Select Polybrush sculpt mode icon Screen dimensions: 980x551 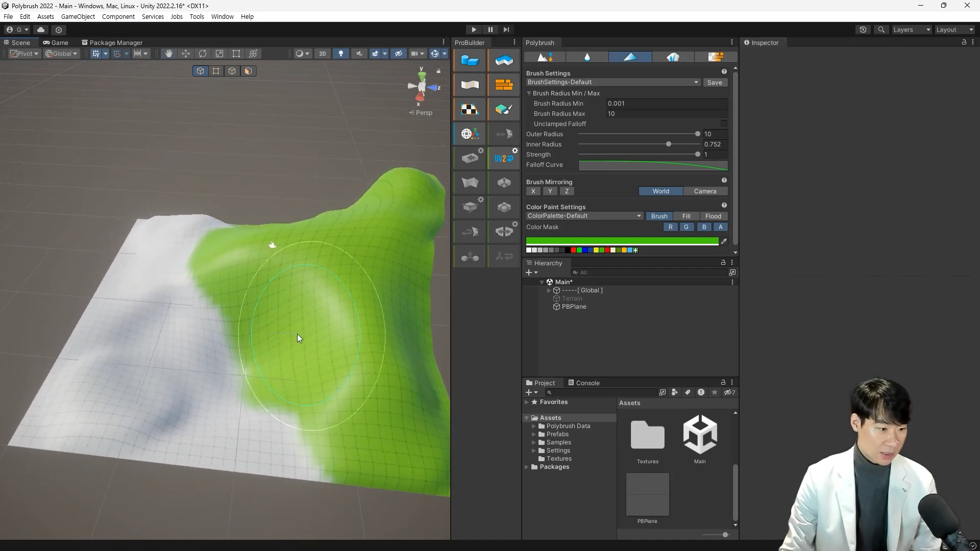click(x=545, y=57)
